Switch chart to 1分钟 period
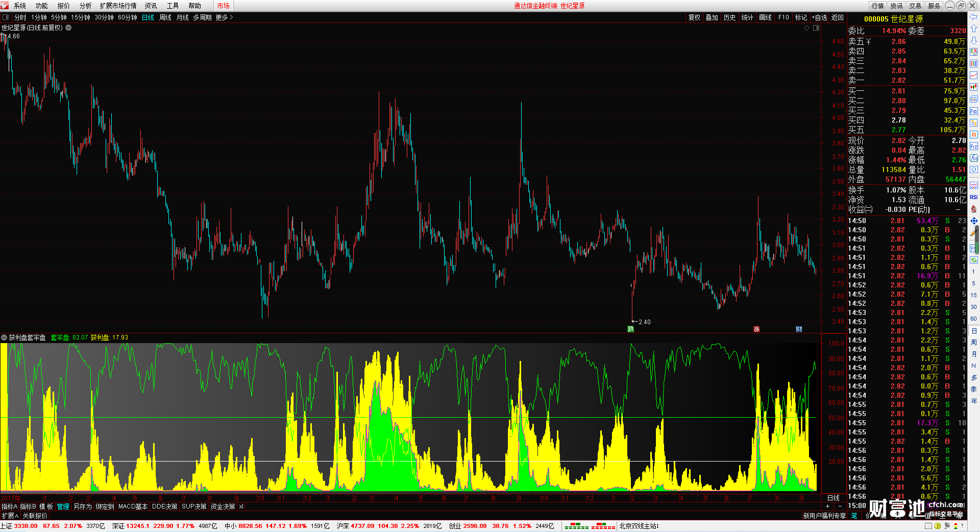The image size is (980, 532). pyautogui.click(x=39, y=17)
